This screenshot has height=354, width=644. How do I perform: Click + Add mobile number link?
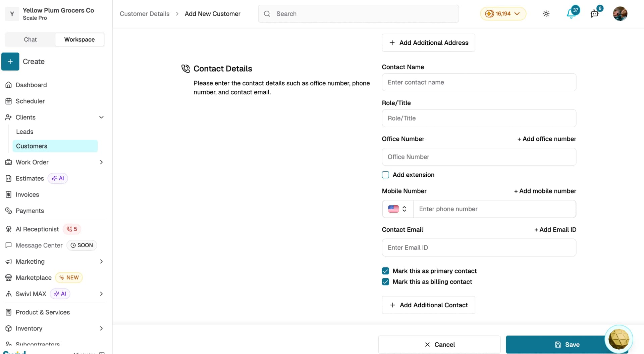[x=545, y=191]
